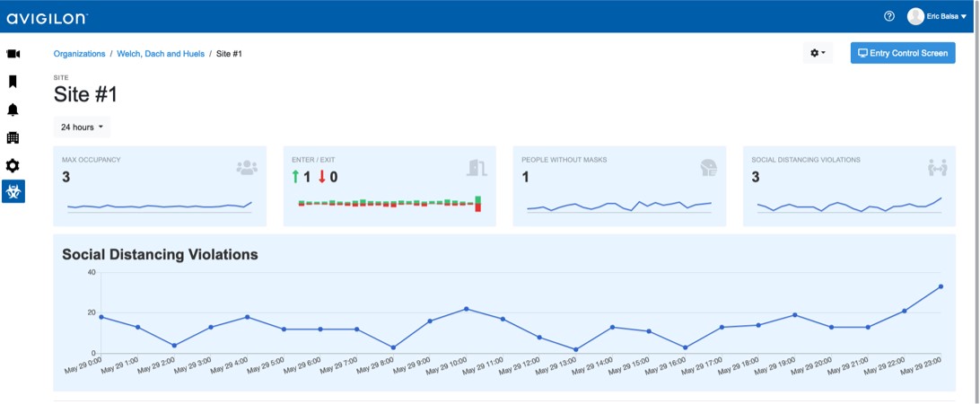Open notifications bell in sidebar

click(x=13, y=110)
